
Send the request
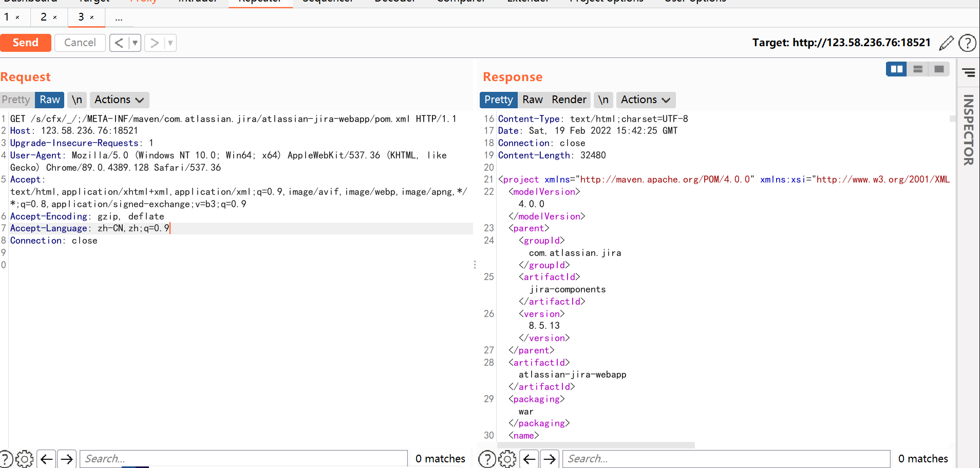pos(26,43)
